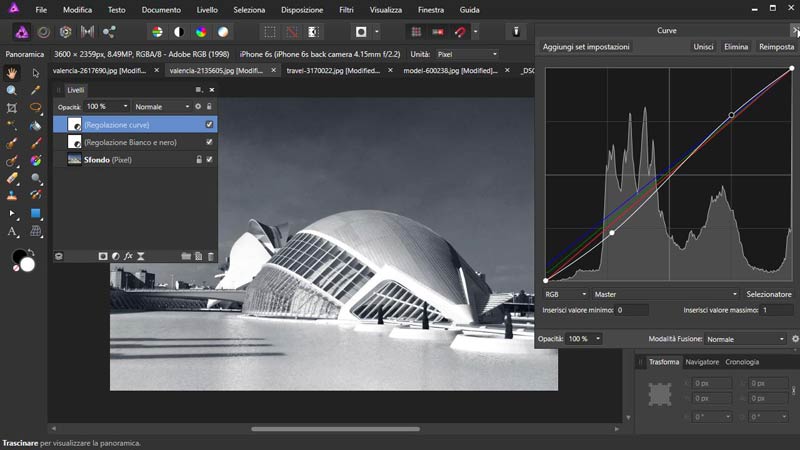The width and height of the screenshot is (800, 450).
Task: Toggle the red magnet snapping icon
Action: (460, 32)
